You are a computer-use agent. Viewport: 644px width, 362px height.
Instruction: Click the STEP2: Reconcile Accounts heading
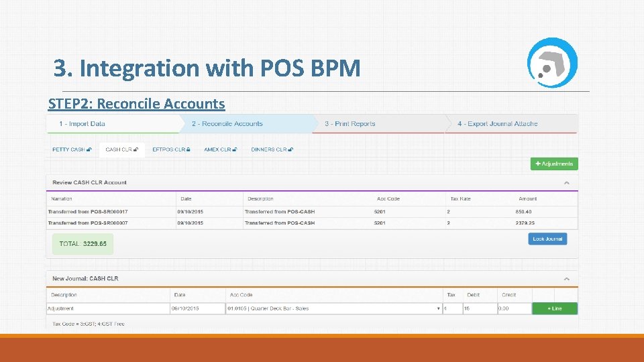pyautogui.click(x=136, y=103)
